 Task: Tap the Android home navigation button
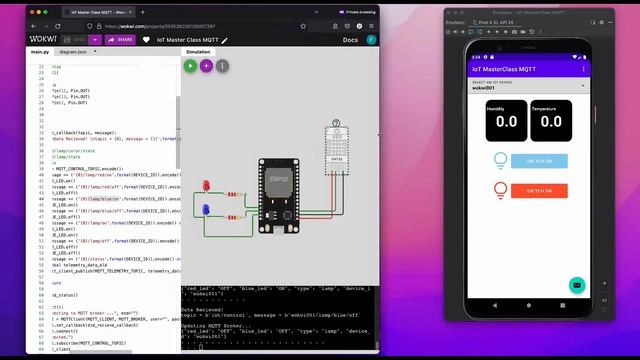click(529, 305)
